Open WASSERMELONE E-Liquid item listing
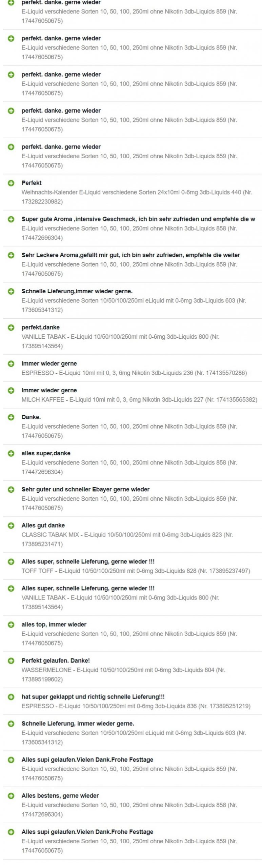 coord(123,675)
